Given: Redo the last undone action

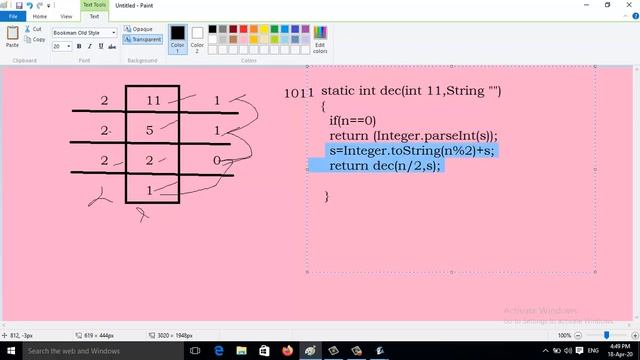Looking at the screenshot, I should (40, 5).
